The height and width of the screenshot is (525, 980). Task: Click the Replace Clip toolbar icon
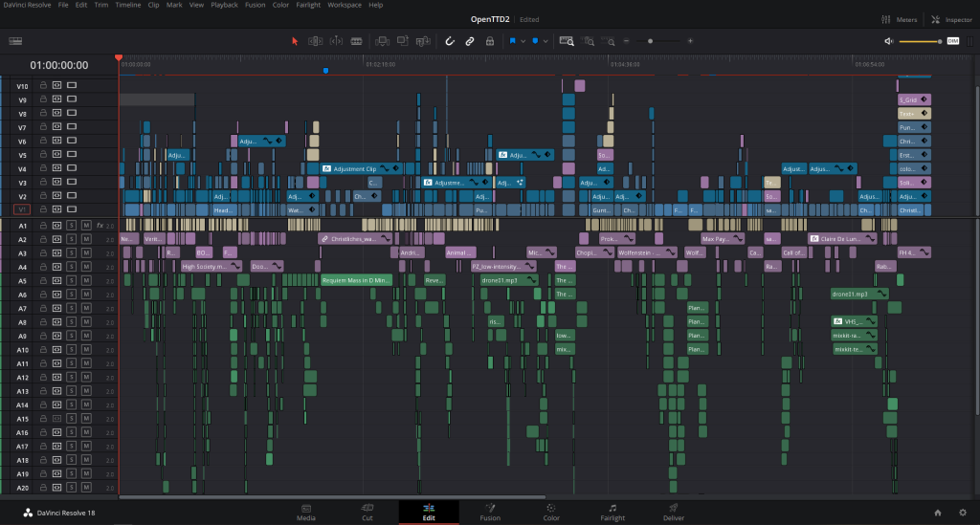[x=423, y=41]
